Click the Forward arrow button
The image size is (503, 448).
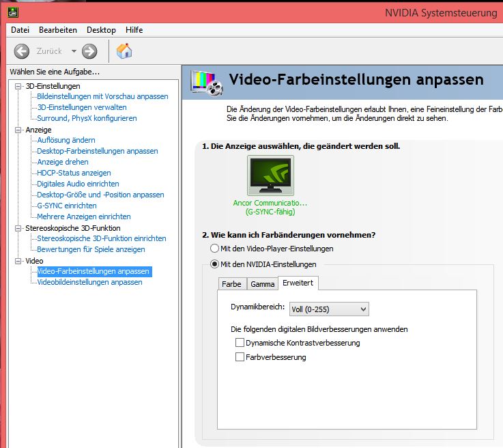coord(89,51)
